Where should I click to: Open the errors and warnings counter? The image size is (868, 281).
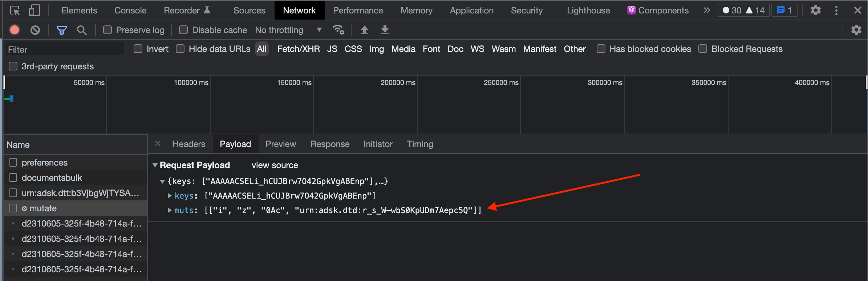point(743,10)
